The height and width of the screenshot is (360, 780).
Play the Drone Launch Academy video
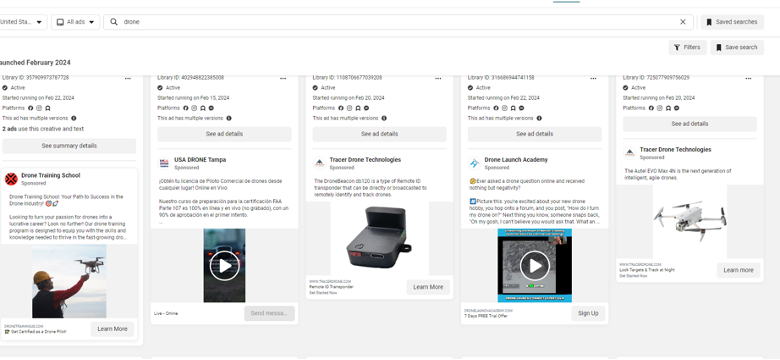click(535, 266)
